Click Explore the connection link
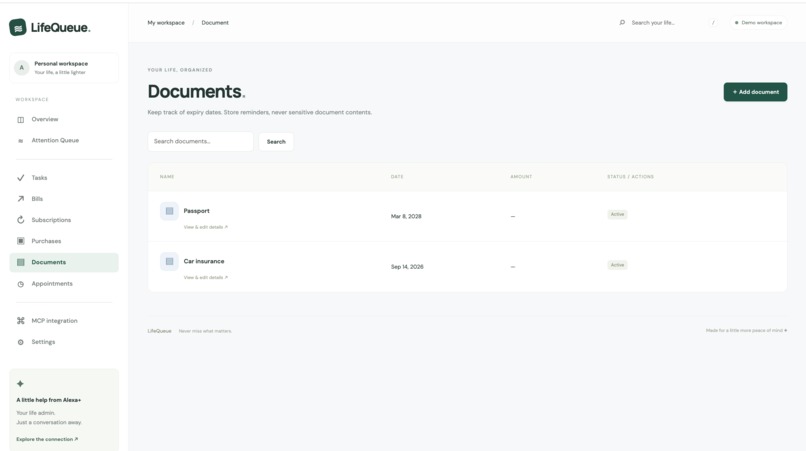The width and height of the screenshot is (806, 451). [x=47, y=439]
